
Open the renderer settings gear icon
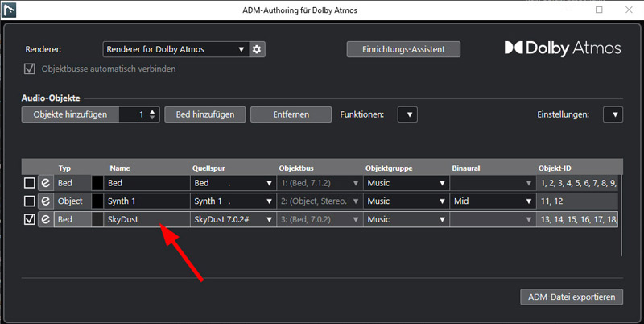(257, 49)
